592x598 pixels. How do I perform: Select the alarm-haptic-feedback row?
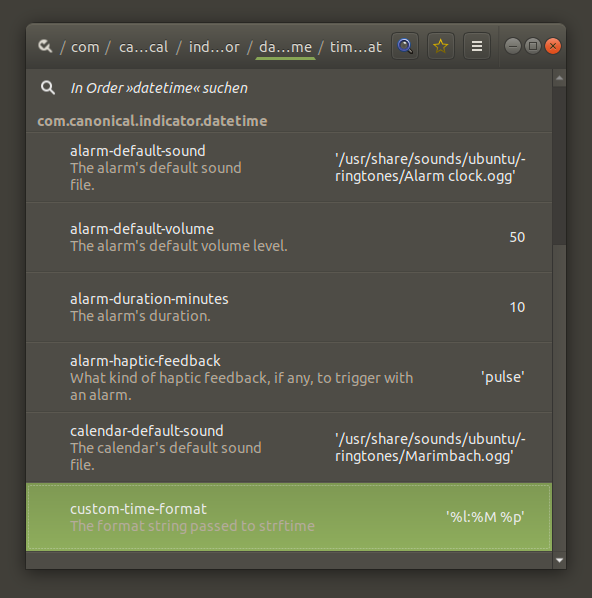(x=289, y=378)
